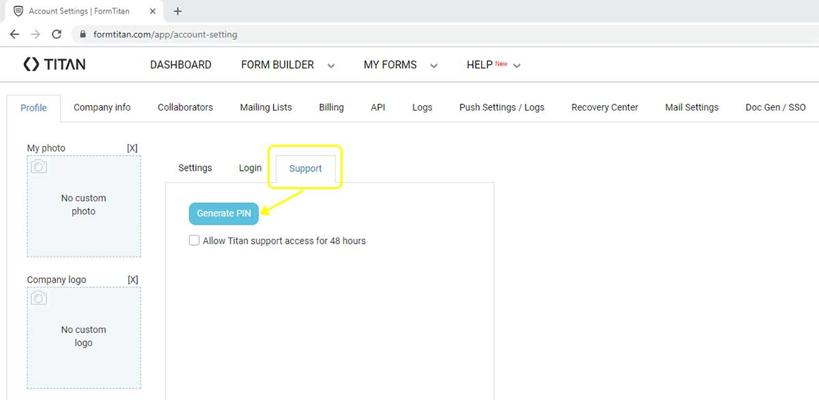Open the Mailing Lists tab
Image resolution: width=819 pixels, height=400 pixels.
(x=266, y=108)
